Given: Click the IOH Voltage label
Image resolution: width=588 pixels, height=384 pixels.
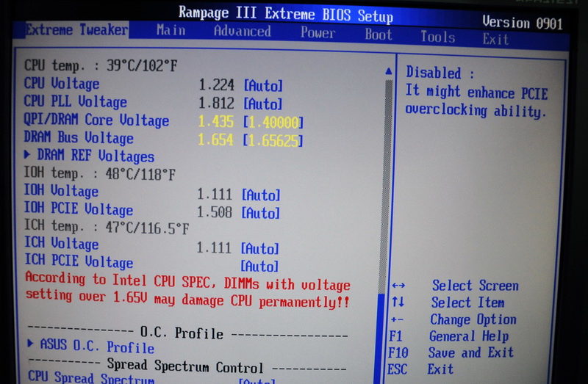Looking at the screenshot, I should pos(61,191).
